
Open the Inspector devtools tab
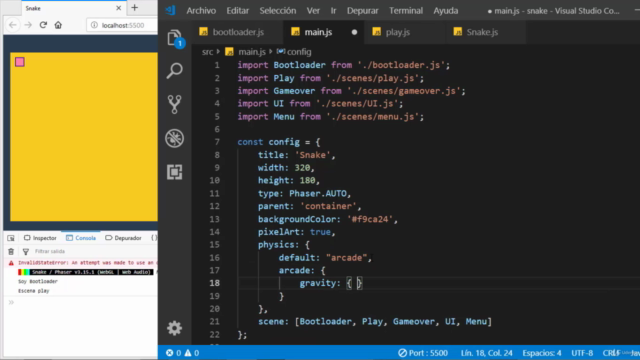click(40, 238)
